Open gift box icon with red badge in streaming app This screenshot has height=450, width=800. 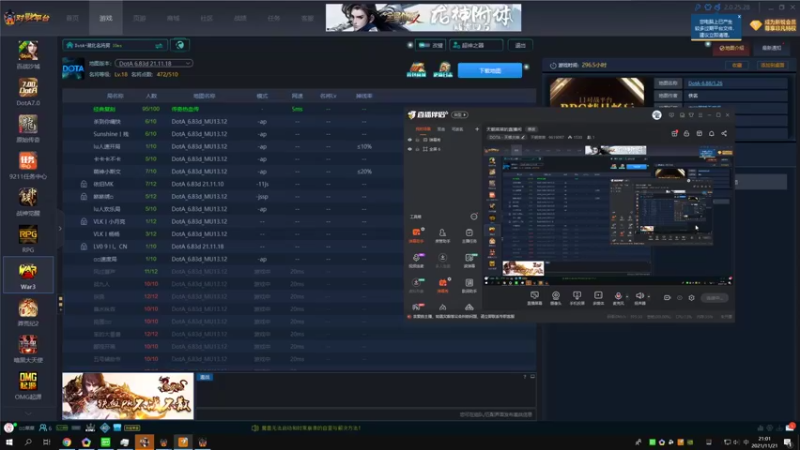pos(674,133)
